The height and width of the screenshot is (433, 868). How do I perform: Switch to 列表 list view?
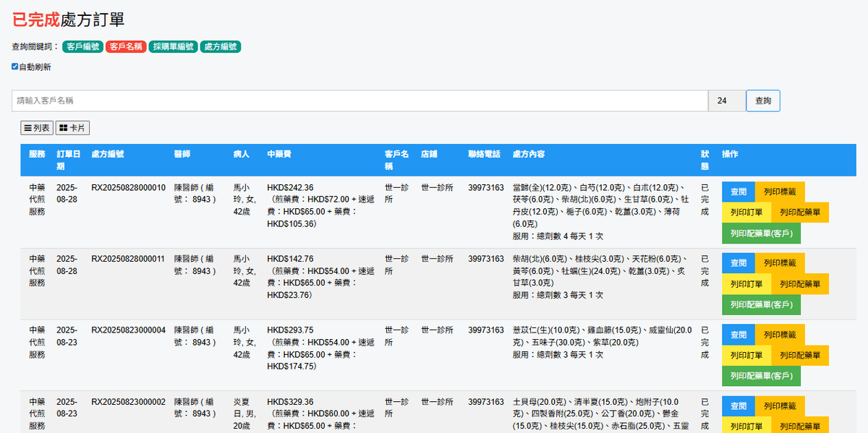click(x=37, y=128)
